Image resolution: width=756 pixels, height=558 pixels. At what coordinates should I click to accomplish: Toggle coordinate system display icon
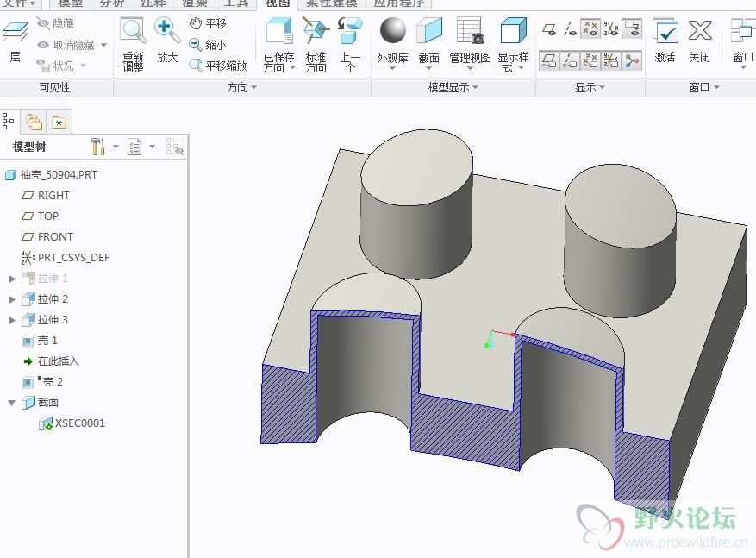tap(611, 29)
